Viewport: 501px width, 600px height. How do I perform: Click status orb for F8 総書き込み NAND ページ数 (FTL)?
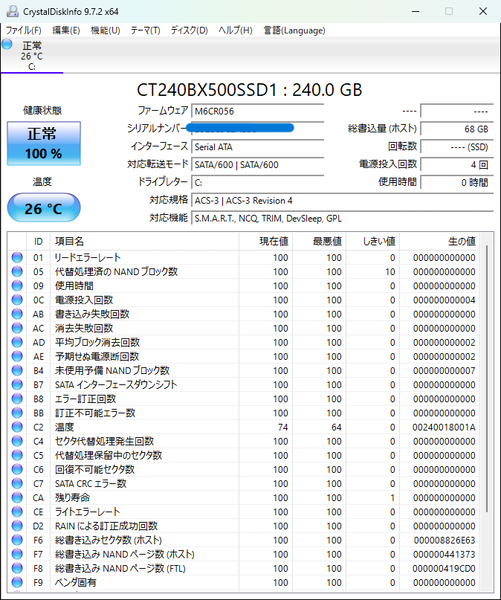(17, 568)
